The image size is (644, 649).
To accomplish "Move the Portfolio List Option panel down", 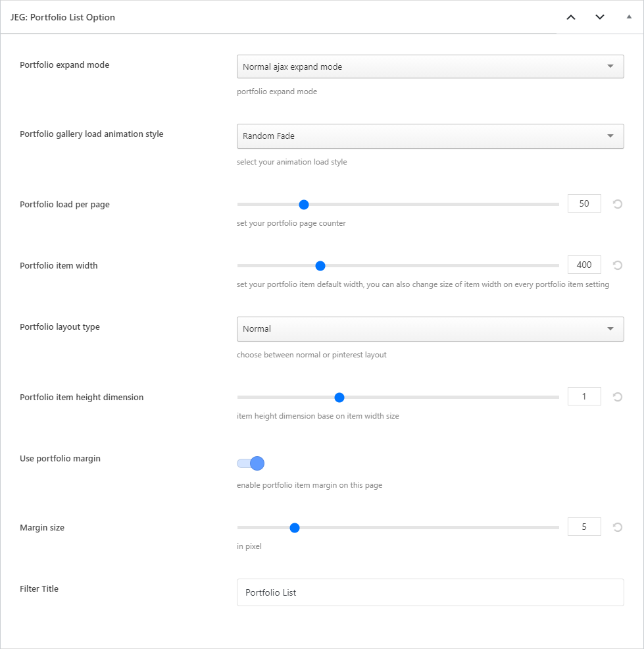I will click(600, 17).
